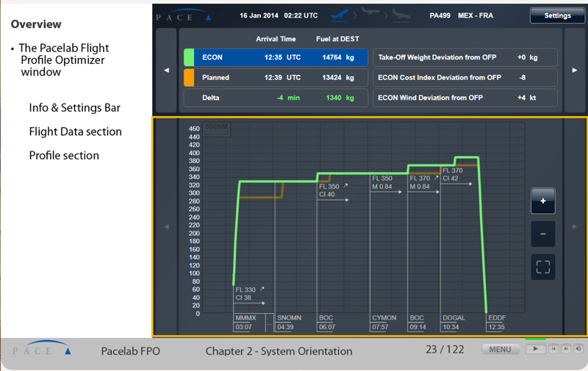Click the zoom out minus button

click(543, 234)
